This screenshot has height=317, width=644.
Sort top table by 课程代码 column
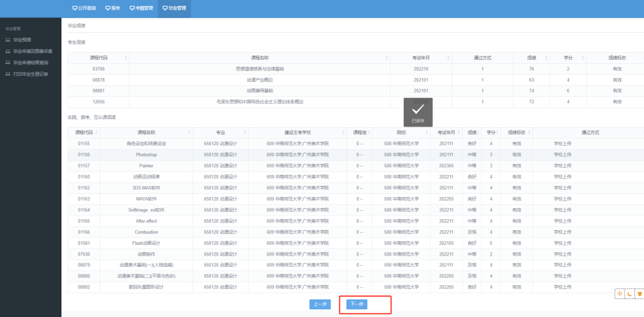pos(98,58)
